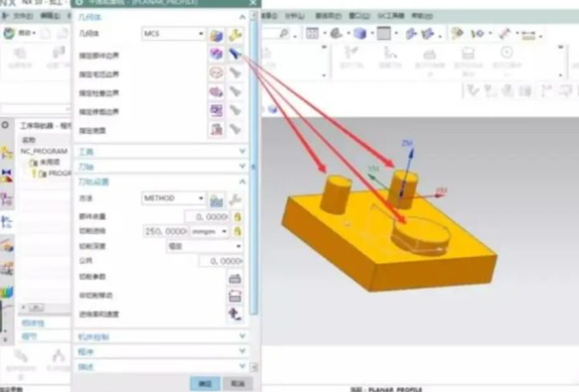Open the non-cutting moves icon
Image resolution: width=579 pixels, height=392 pixels.
point(235,296)
